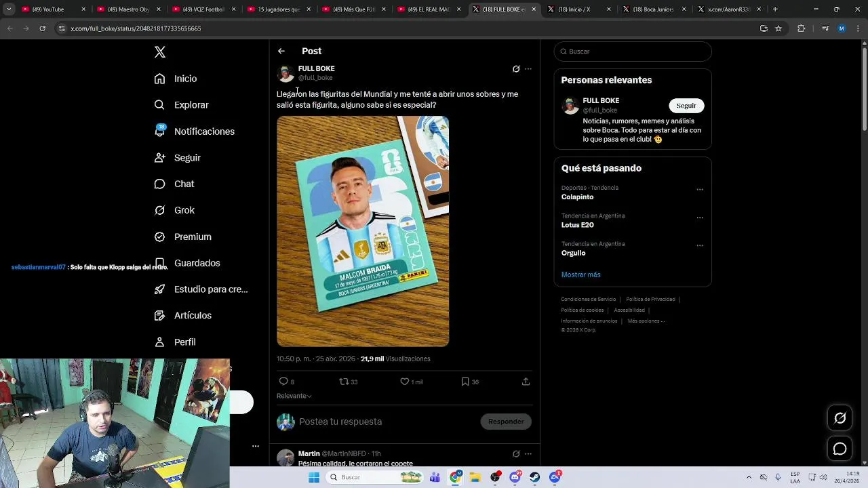Open the floating chat messages button
The height and width of the screenshot is (488, 868).
coord(840,449)
